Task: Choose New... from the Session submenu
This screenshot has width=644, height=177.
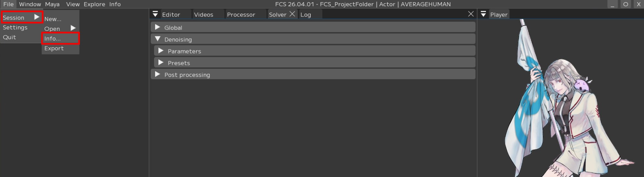Action: [53, 19]
